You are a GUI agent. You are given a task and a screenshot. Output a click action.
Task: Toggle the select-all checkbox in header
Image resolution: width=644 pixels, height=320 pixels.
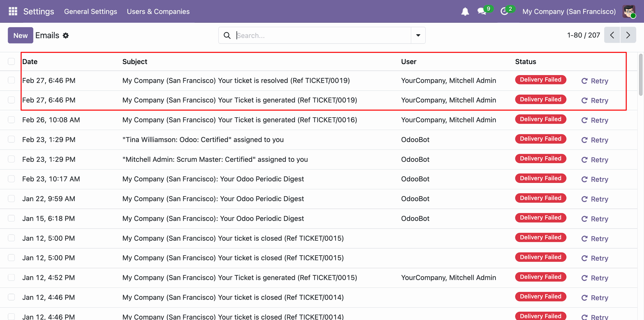pyautogui.click(x=11, y=61)
